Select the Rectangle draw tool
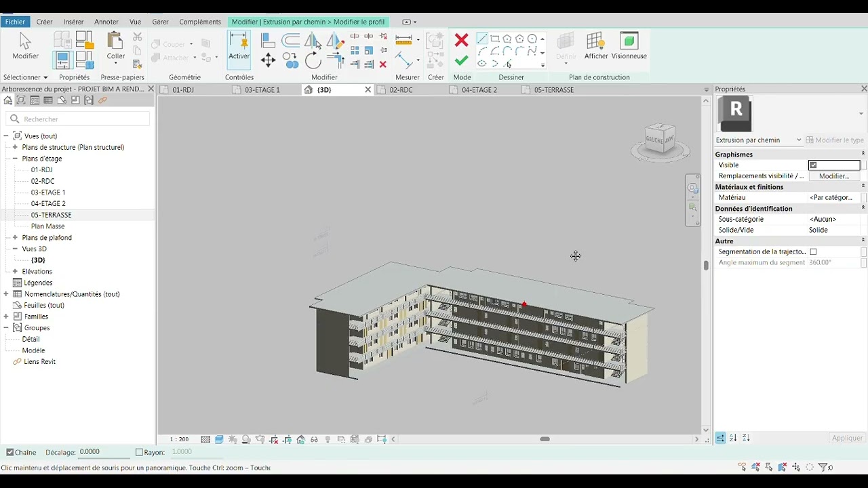The height and width of the screenshot is (488, 868). point(495,39)
